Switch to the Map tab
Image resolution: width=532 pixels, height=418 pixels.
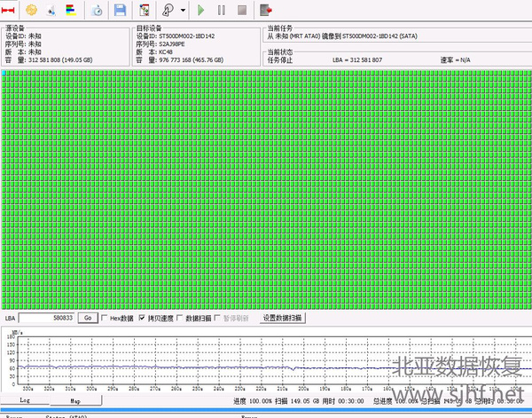75,400
